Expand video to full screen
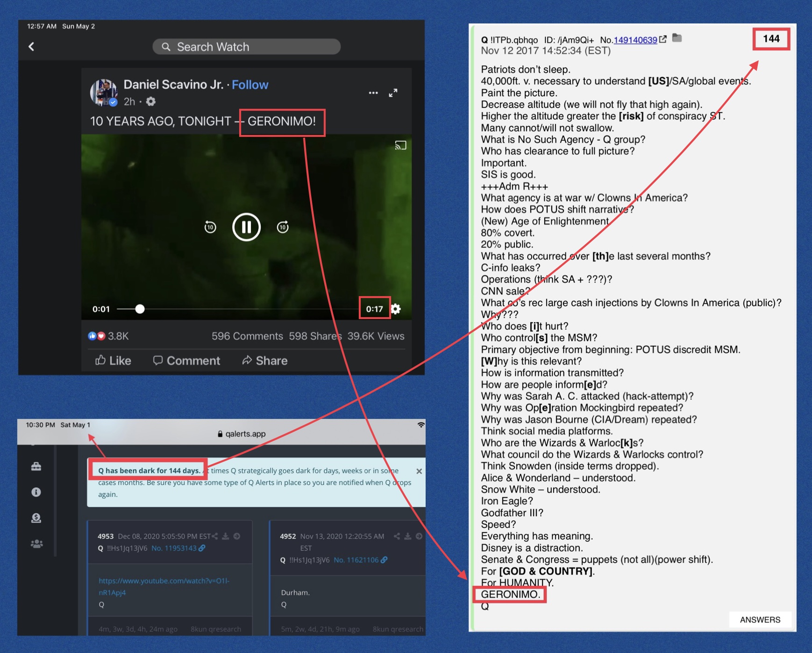812x653 pixels. tap(393, 93)
